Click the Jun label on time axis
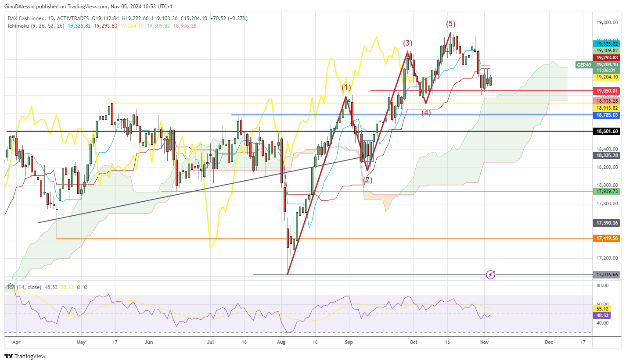This screenshot has width=626, height=364. click(x=148, y=341)
